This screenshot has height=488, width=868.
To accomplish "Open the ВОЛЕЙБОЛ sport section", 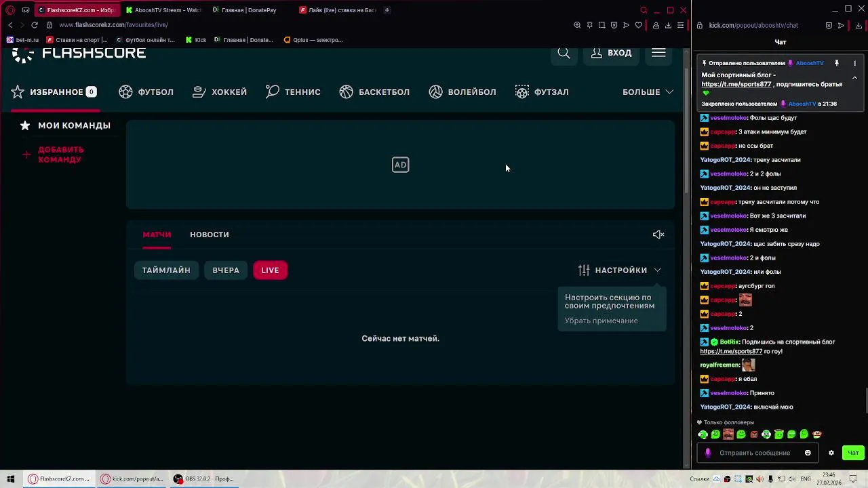I will tap(462, 92).
